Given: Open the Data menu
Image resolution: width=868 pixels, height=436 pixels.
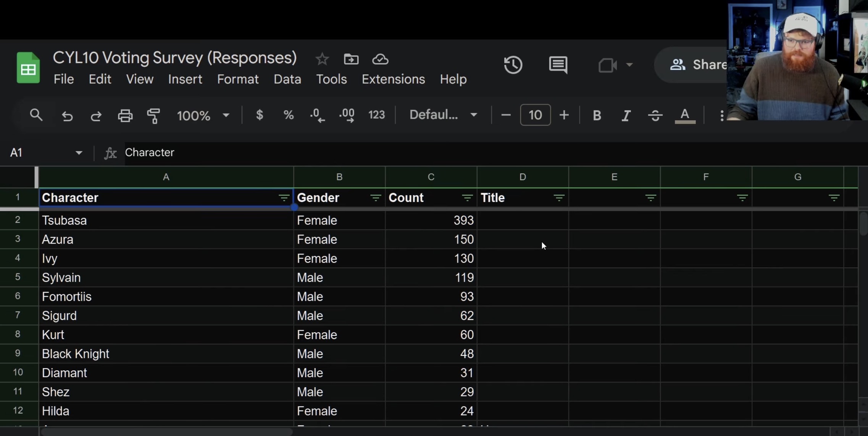Looking at the screenshot, I should click(x=287, y=79).
